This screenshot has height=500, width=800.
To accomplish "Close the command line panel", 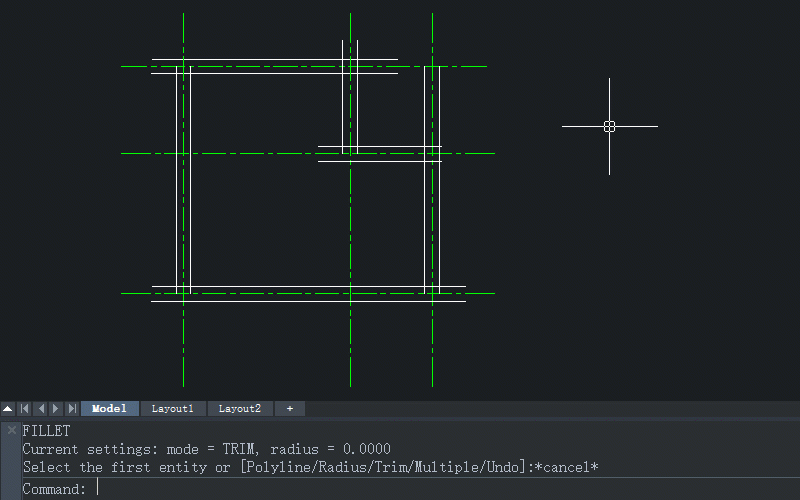I will click(x=11, y=430).
